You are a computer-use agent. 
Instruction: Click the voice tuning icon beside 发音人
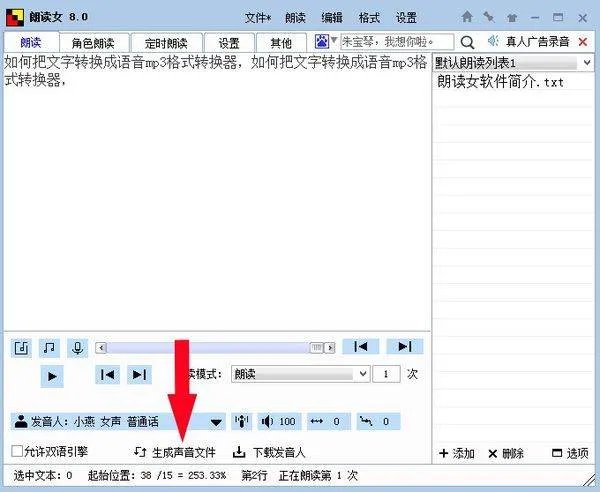click(x=241, y=422)
